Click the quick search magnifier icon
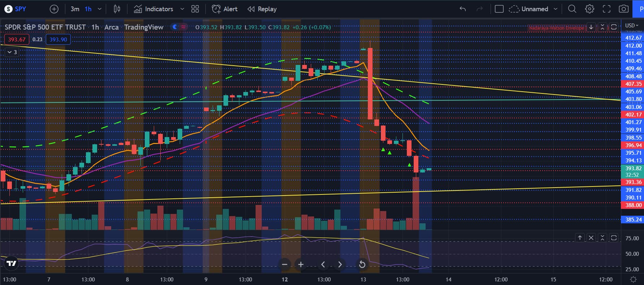The image size is (644, 285). pyautogui.click(x=572, y=9)
